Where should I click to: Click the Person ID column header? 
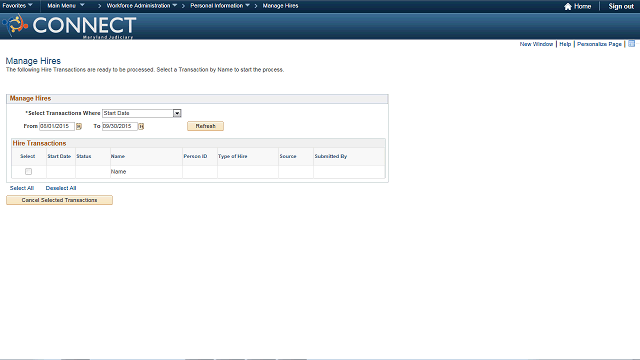[x=195, y=156]
